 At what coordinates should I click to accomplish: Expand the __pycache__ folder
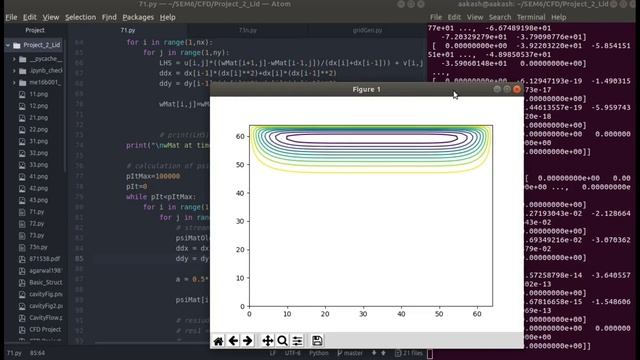[14, 59]
